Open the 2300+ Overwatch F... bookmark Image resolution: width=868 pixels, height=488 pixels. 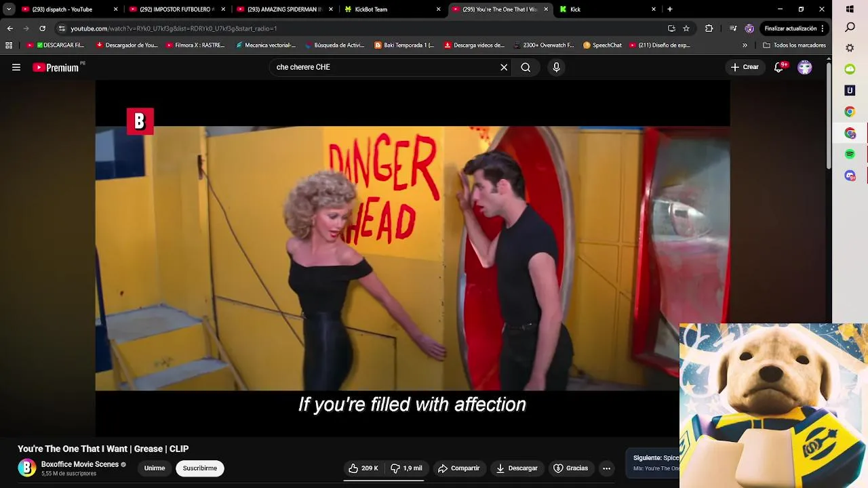(x=544, y=45)
